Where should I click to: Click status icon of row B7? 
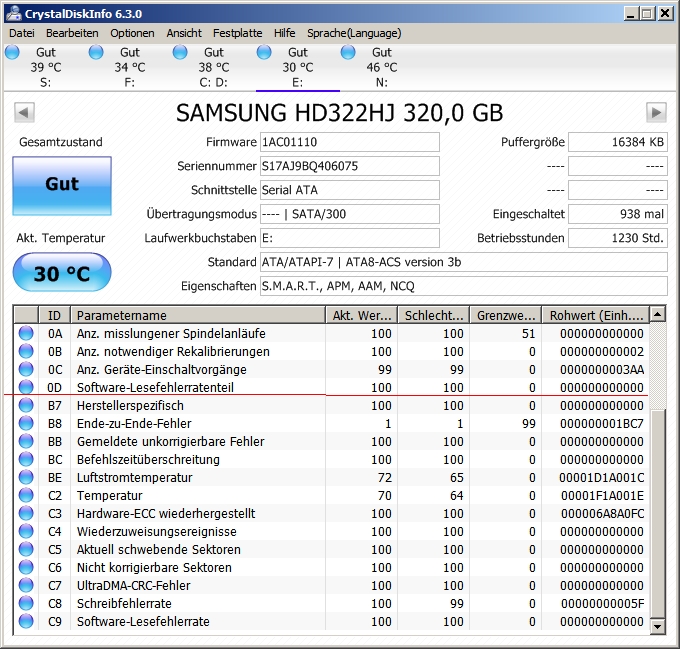[x=26, y=405]
